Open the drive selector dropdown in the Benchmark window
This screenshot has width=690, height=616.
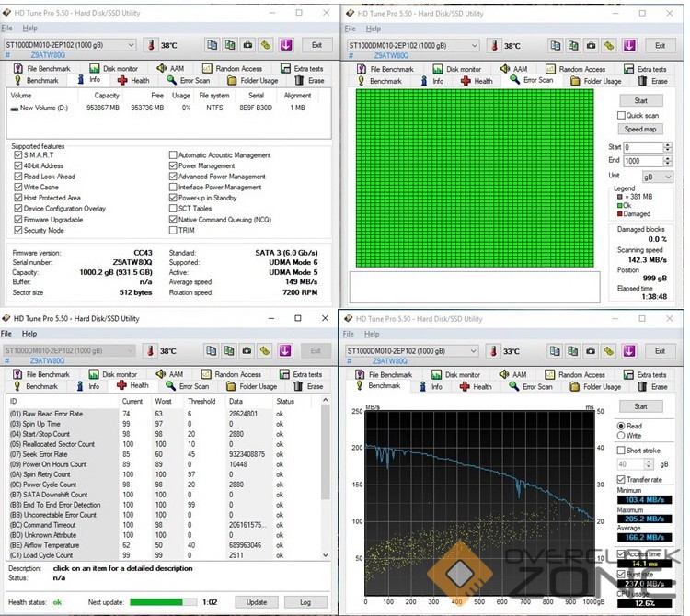tap(472, 351)
